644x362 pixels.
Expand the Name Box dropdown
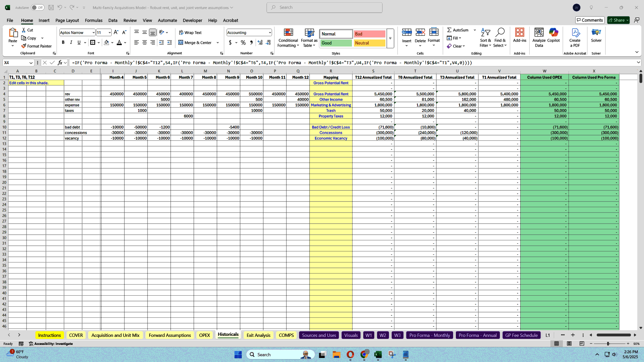pyautogui.click(x=31, y=63)
